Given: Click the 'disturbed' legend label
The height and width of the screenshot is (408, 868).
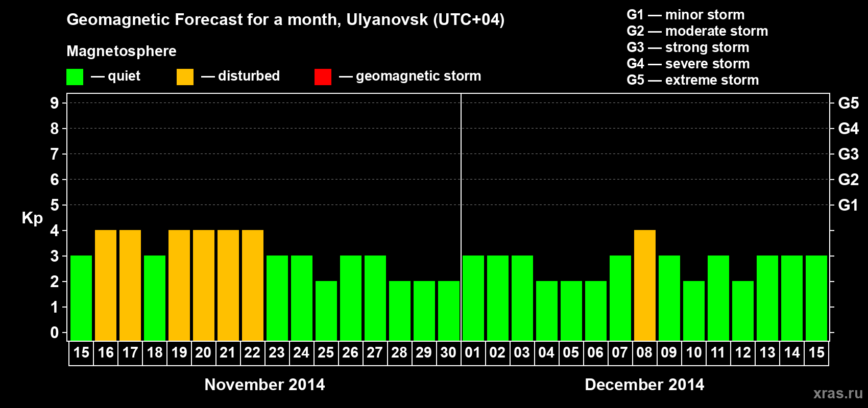Looking at the screenshot, I should (x=249, y=76).
